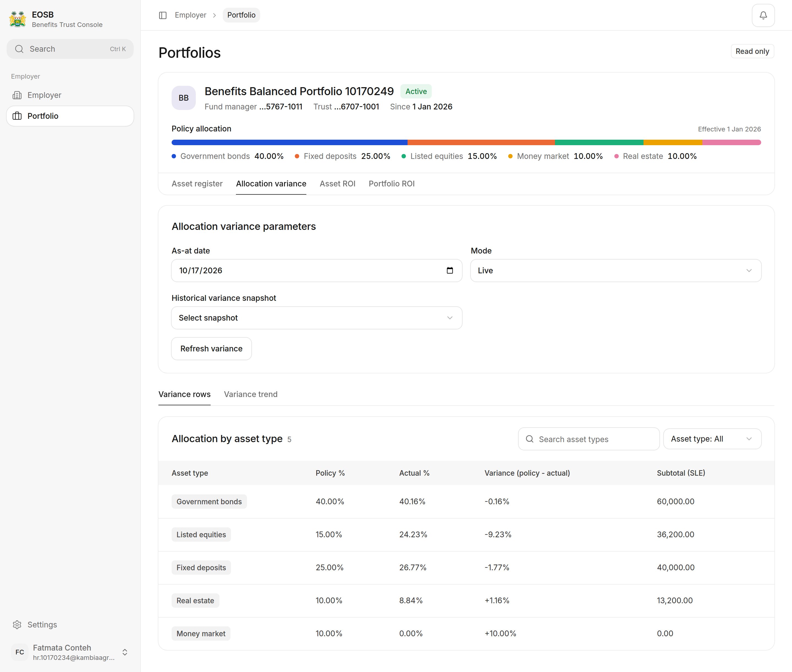
Task: Click the green Listed equities bar segment
Action: 599,142
